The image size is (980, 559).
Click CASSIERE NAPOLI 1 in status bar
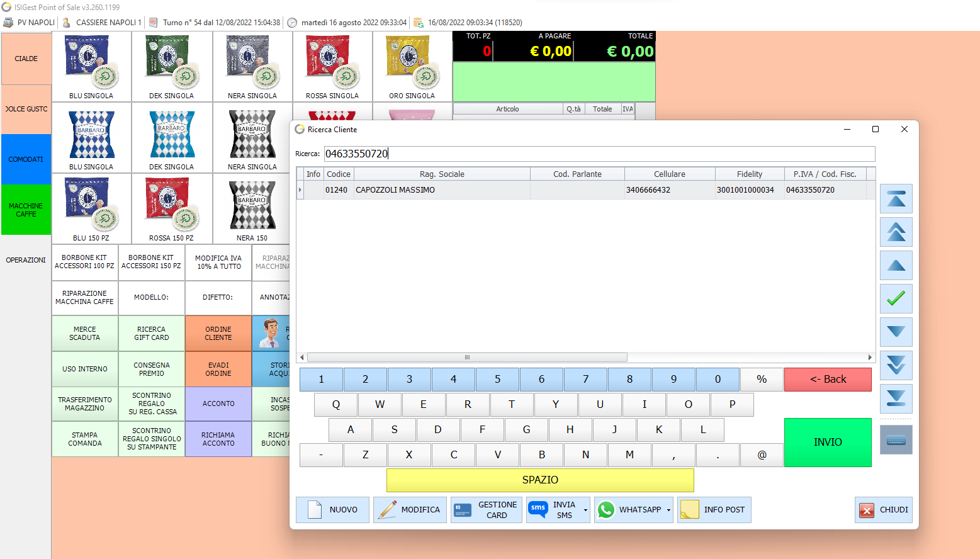(x=102, y=23)
